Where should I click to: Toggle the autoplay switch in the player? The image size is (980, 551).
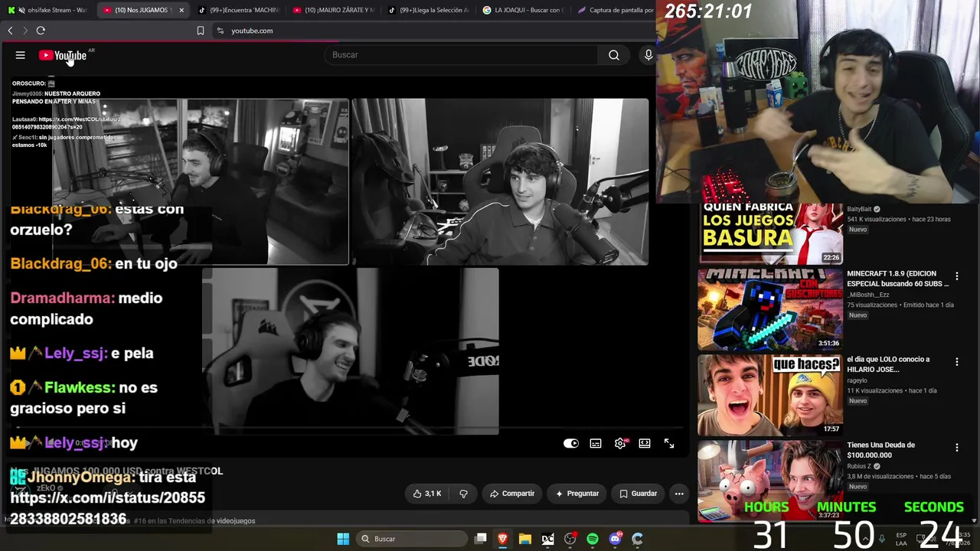pyautogui.click(x=571, y=443)
